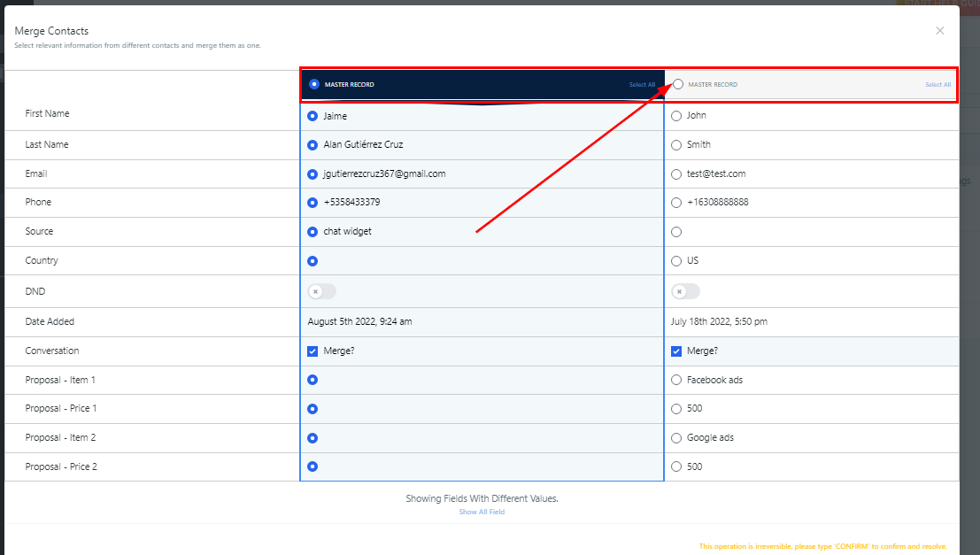The height and width of the screenshot is (555, 980).
Task: Click Select All in left master column
Action: coord(642,84)
